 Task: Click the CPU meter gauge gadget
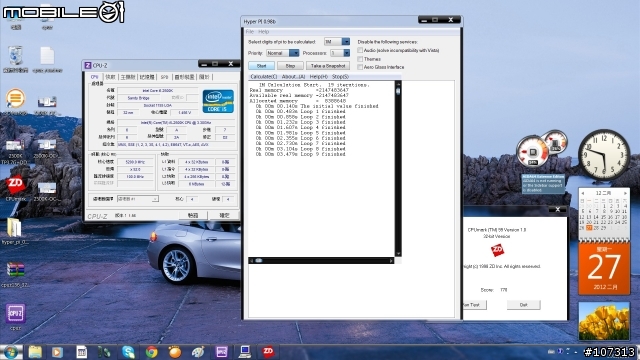coord(533,152)
